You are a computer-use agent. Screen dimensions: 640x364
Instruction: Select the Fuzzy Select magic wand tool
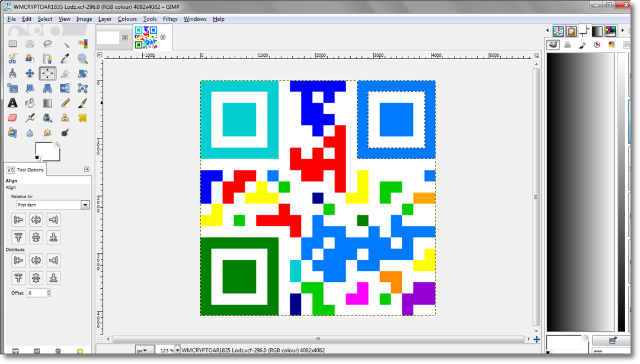65,44
